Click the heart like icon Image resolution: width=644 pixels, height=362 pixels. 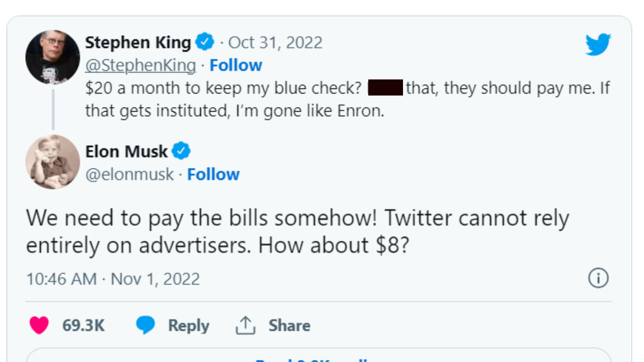point(39,325)
